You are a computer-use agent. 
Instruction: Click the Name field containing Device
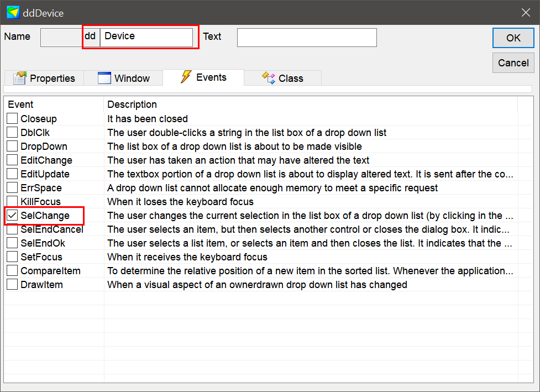click(146, 37)
